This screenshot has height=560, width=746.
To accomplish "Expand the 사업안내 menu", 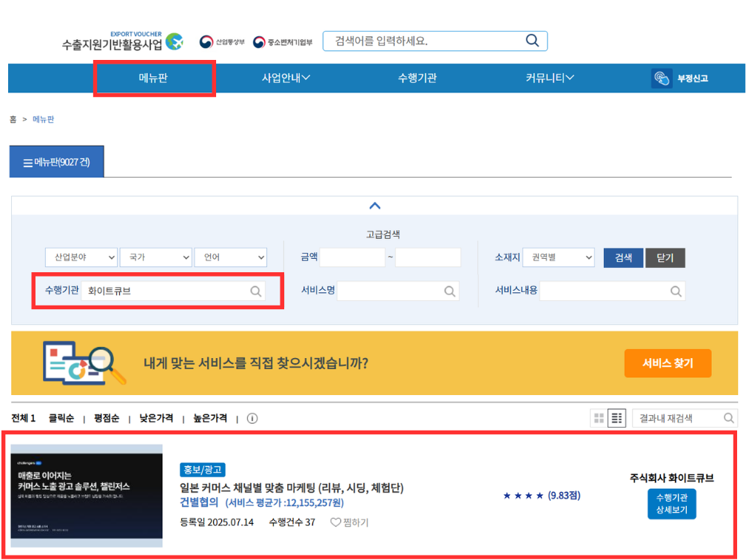I will coord(286,78).
